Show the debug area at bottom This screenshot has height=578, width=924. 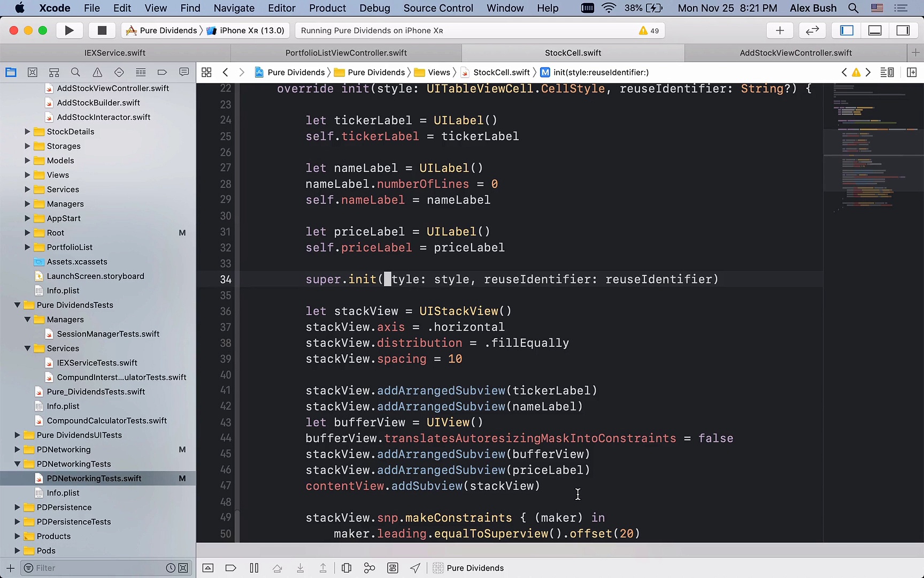[x=875, y=31]
